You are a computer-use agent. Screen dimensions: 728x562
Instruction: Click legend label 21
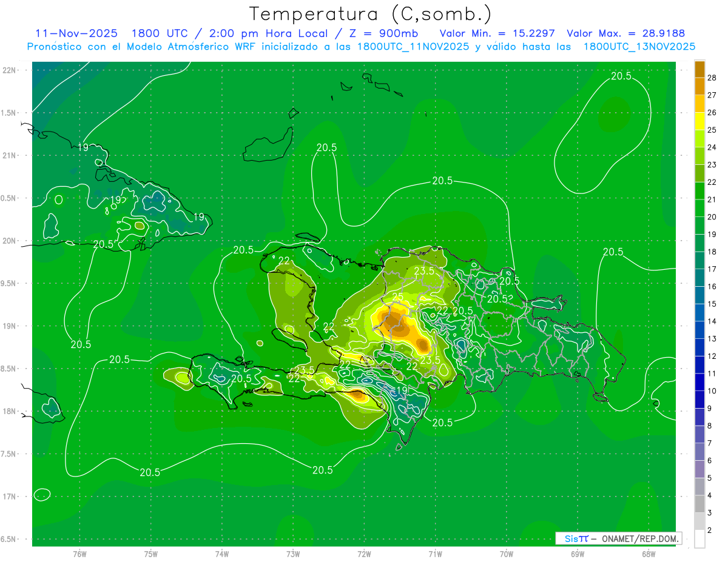coord(712,199)
